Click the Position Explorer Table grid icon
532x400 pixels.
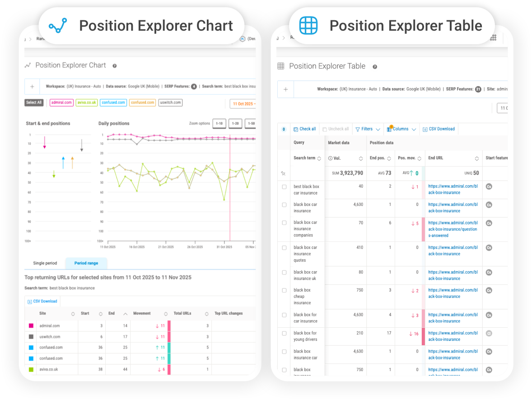pyautogui.click(x=308, y=26)
